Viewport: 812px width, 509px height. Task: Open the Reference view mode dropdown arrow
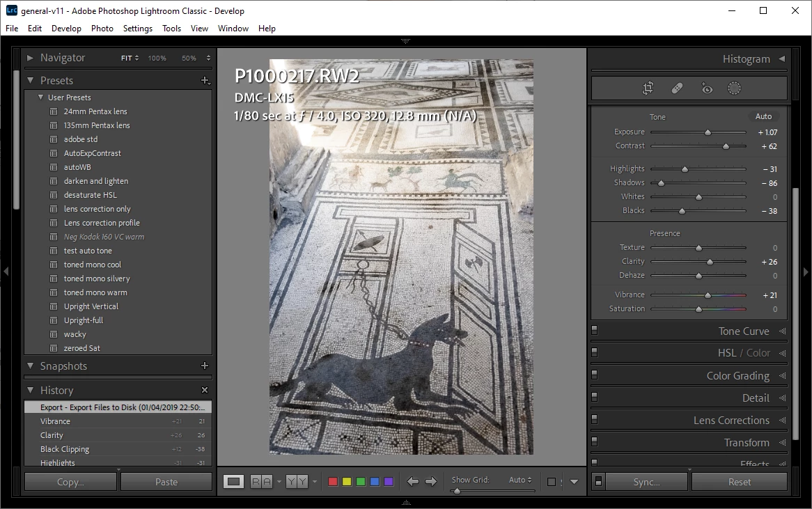[x=279, y=482]
